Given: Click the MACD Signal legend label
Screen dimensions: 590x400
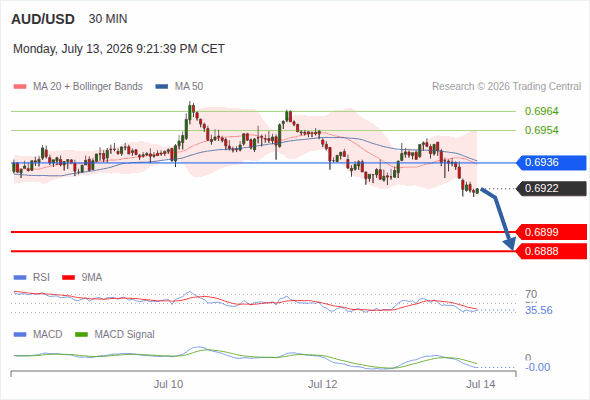Looking at the screenshot, I should [x=125, y=335].
